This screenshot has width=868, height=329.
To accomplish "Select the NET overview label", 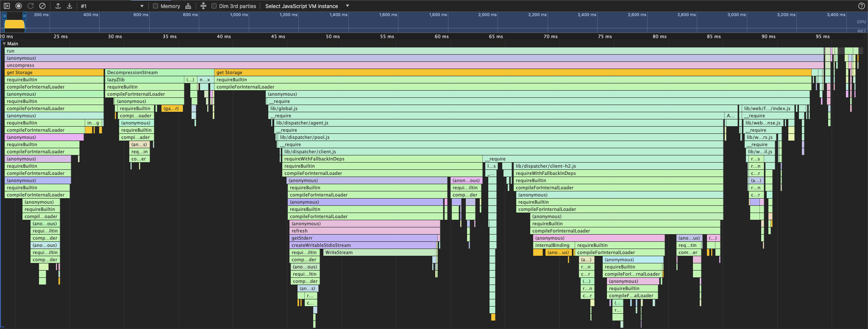I will [x=861, y=31].
